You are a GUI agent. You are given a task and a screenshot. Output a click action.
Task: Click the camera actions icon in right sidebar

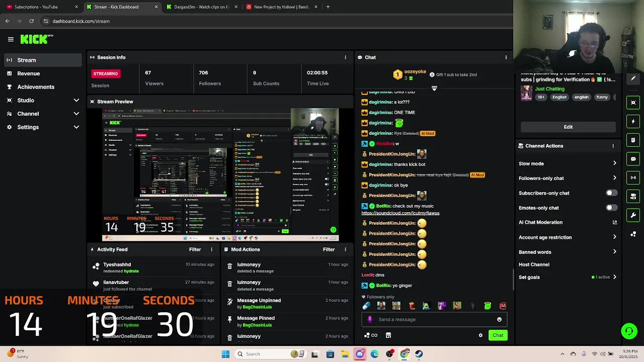pyautogui.click(x=633, y=196)
